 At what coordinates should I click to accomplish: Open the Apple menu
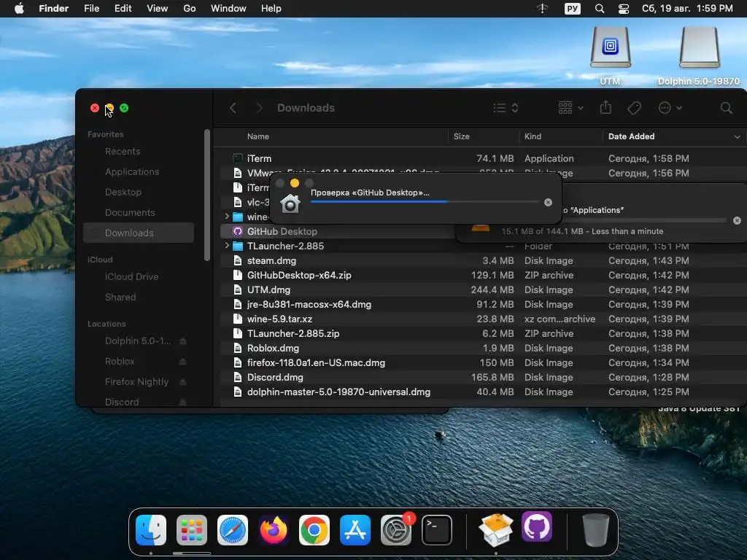[19, 9]
